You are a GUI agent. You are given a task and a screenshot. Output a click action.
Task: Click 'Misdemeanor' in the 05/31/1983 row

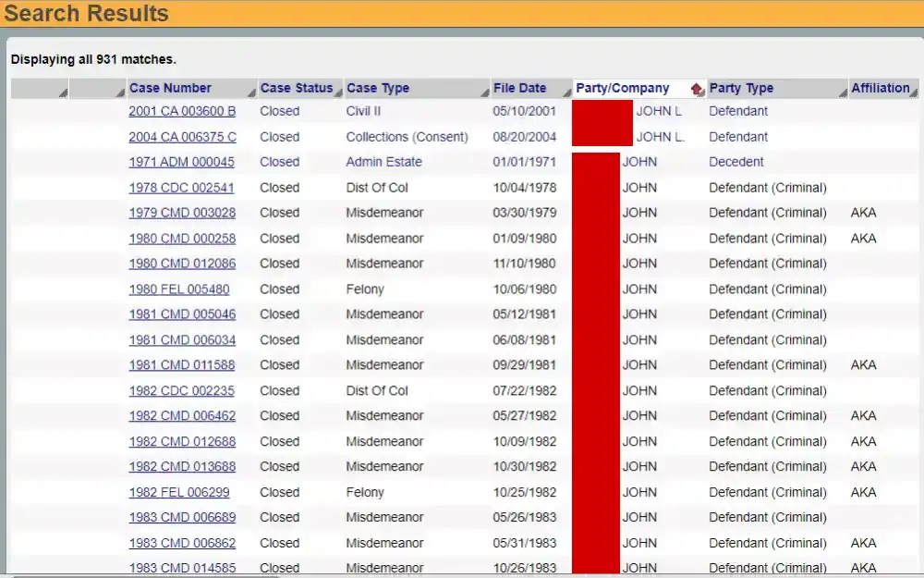pyautogui.click(x=384, y=543)
